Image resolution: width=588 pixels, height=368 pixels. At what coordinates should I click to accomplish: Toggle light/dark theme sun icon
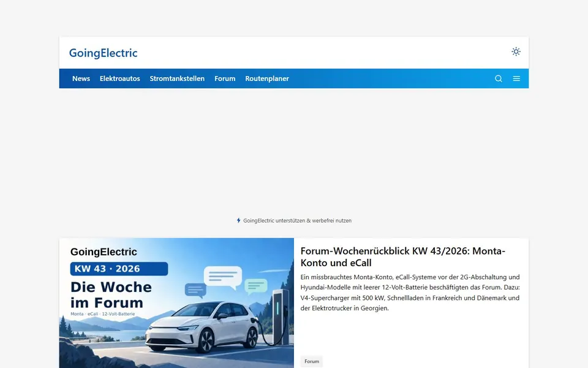point(516,52)
